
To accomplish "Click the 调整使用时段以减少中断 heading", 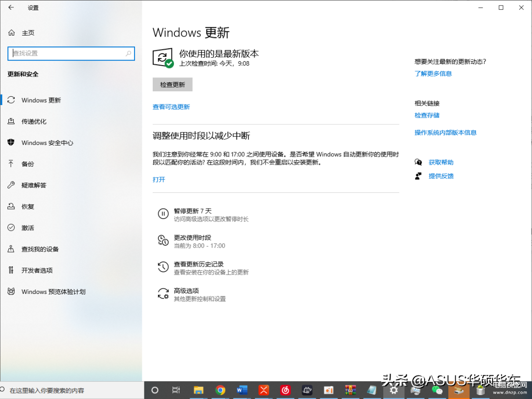I will pyautogui.click(x=201, y=136).
